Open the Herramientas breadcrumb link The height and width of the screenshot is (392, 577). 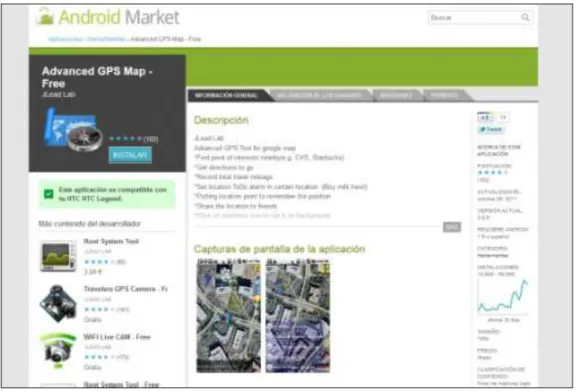(x=106, y=39)
